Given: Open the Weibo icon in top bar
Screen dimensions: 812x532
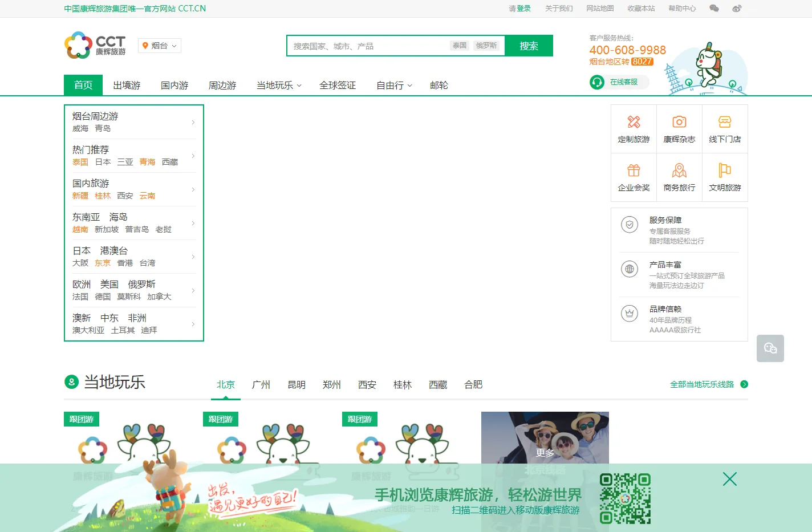Looking at the screenshot, I should (737, 9).
